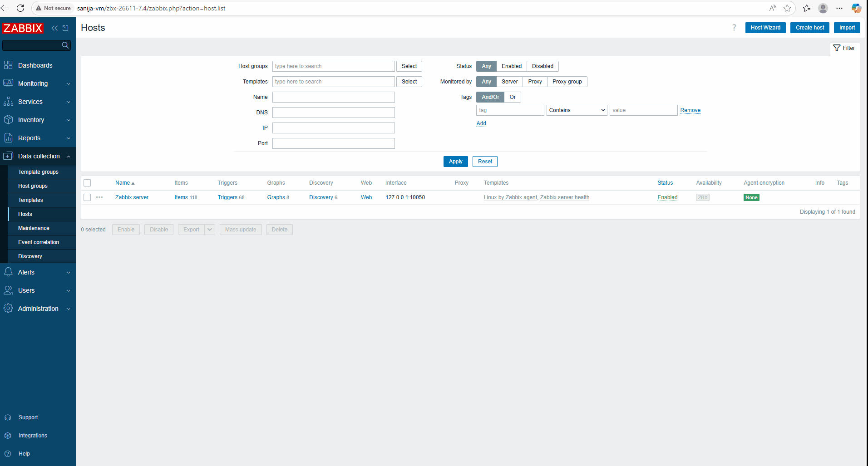Click the tag name input field

click(510, 110)
